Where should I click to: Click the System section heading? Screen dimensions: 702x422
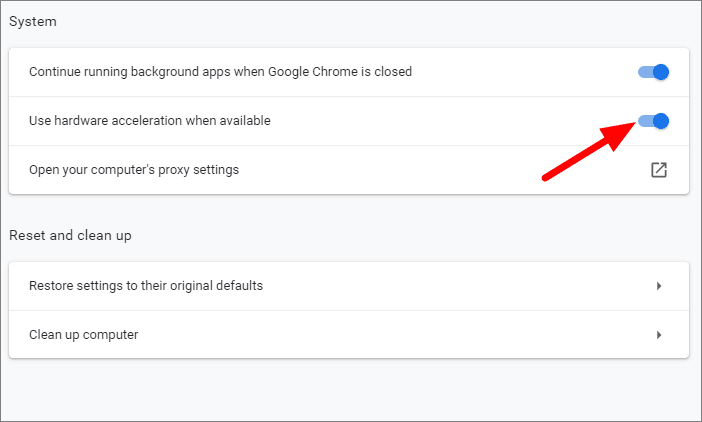tap(33, 22)
